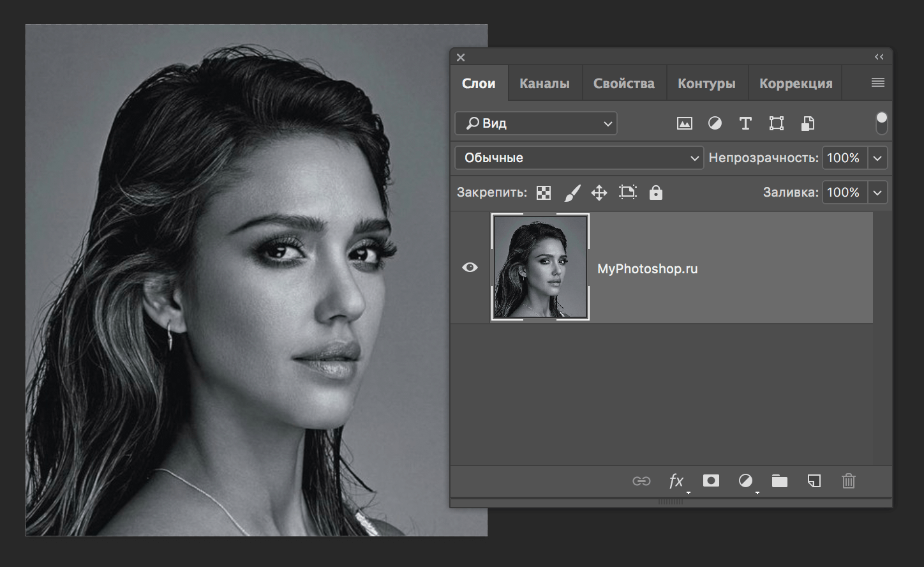
Task: Select the filter-by-pixel-layers icon
Action: tap(684, 123)
